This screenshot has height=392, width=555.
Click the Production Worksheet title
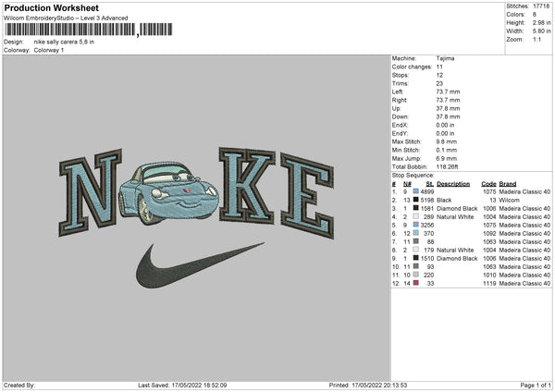point(52,7)
